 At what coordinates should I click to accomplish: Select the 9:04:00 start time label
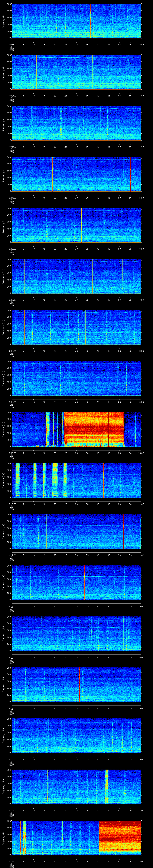point(12,198)
